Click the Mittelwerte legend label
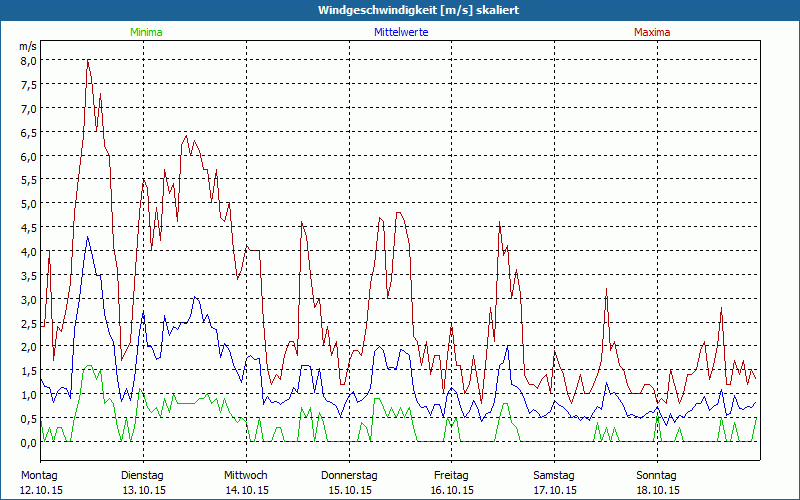800x500 pixels. click(x=401, y=32)
